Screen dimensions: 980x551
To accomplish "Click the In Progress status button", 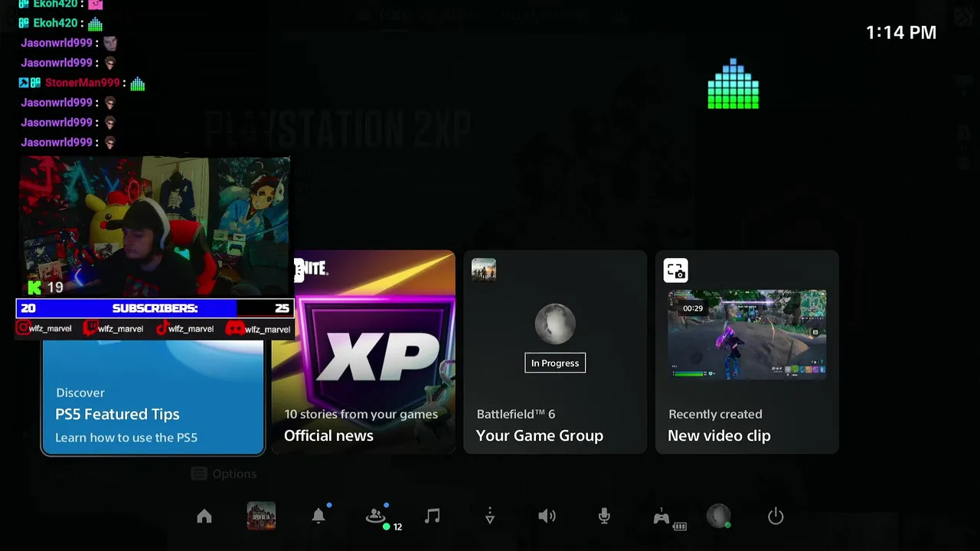I will click(x=555, y=364).
